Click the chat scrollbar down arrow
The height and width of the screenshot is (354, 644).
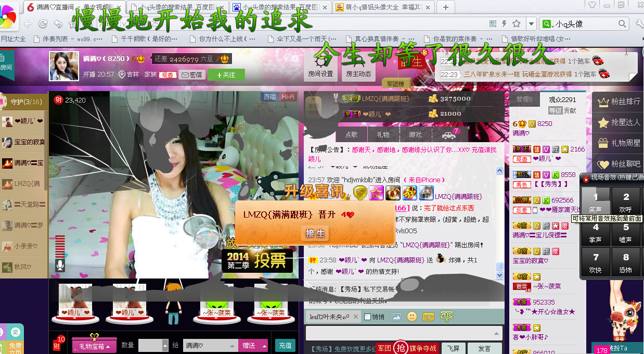point(500,274)
